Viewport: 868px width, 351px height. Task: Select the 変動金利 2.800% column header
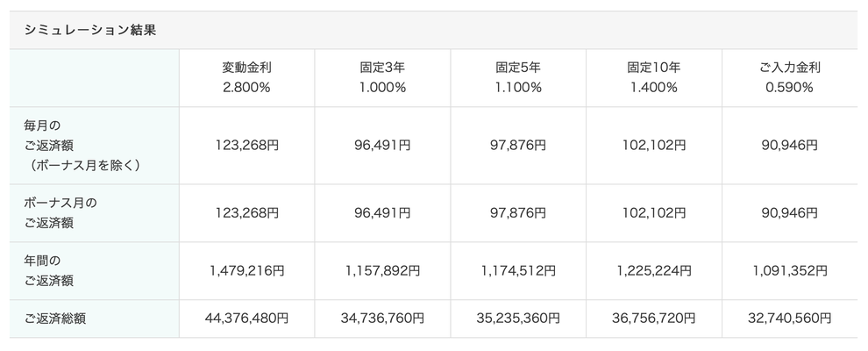click(247, 77)
